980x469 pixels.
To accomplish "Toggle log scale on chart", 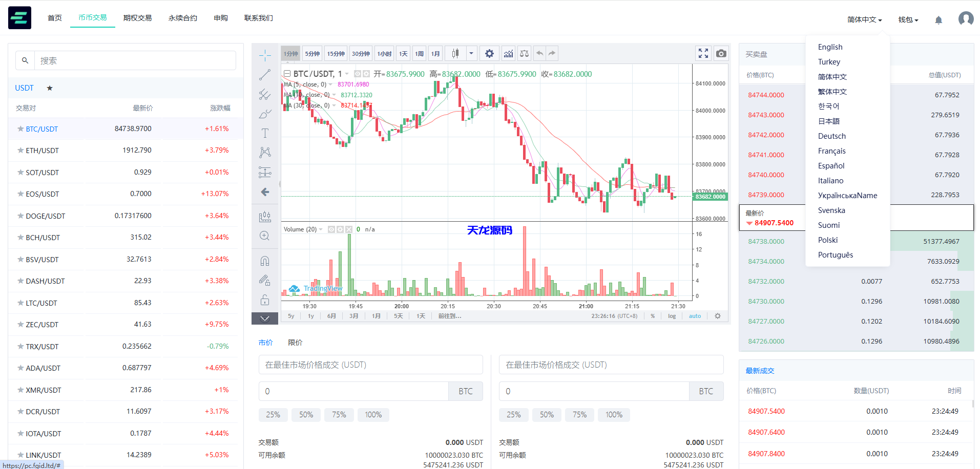I will [x=672, y=316].
